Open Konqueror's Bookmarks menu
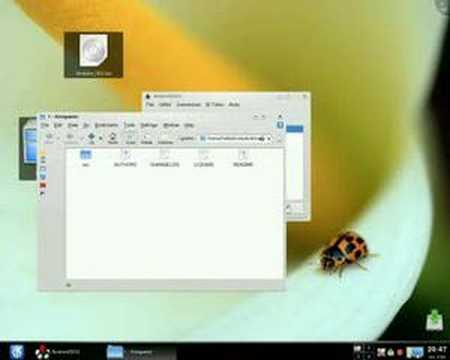Image resolution: width=450 pixels, height=360 pixels. pos(106,125)
